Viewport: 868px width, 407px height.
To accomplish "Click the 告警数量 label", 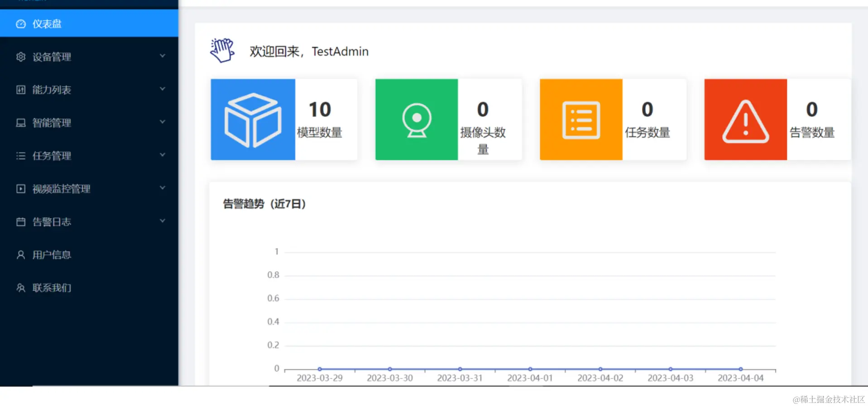I will pos(812,133).
